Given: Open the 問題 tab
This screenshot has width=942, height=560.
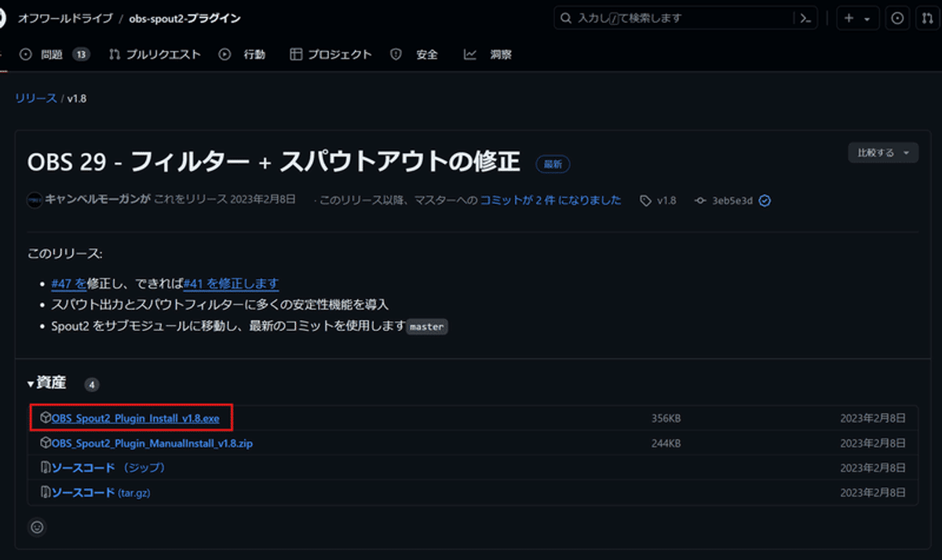Looking at the screenshot, I should click(x=54, y=54).
